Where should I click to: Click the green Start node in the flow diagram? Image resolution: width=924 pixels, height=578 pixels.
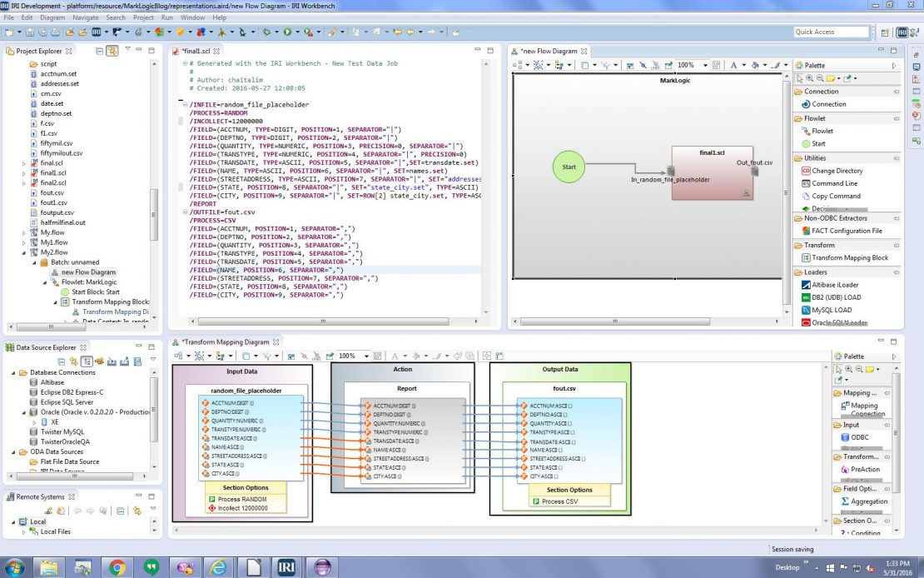point(569,167)
